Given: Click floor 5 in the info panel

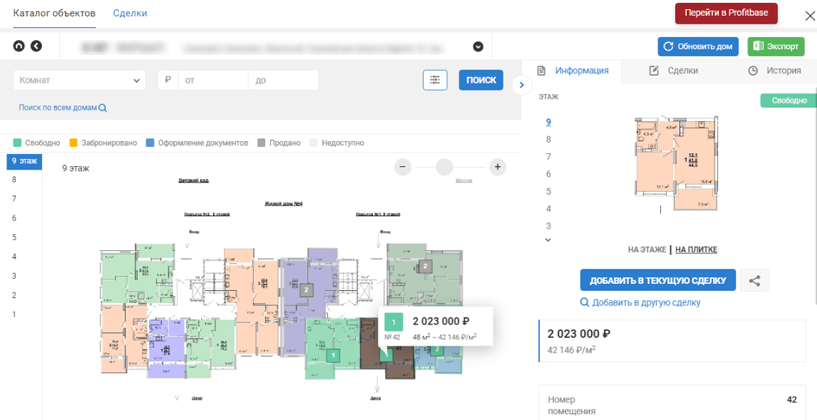Looking at the screenshot, I should point(548,191).
